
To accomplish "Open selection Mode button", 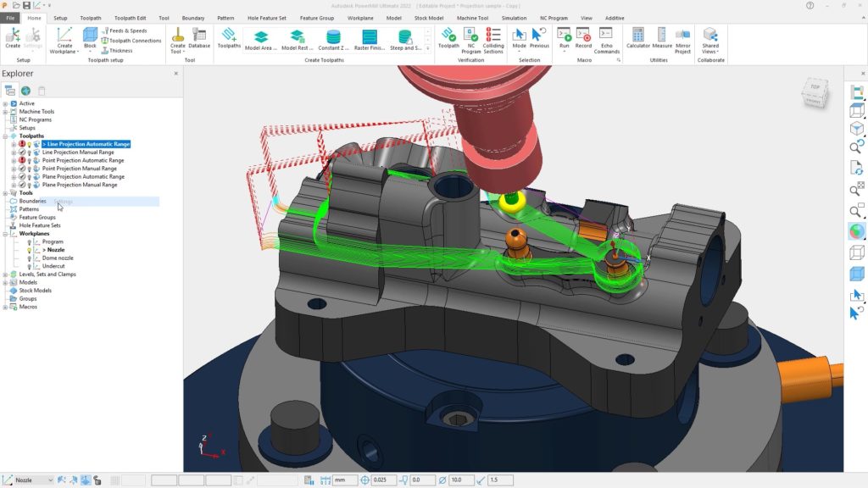I will [519, 41].
